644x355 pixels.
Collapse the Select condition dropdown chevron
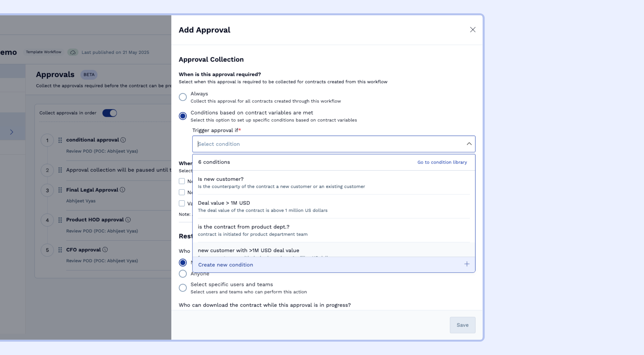[x=469, y=144]
